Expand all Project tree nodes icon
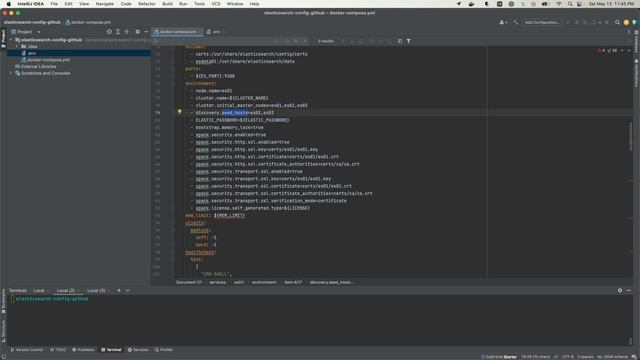 tap(118, 31)
